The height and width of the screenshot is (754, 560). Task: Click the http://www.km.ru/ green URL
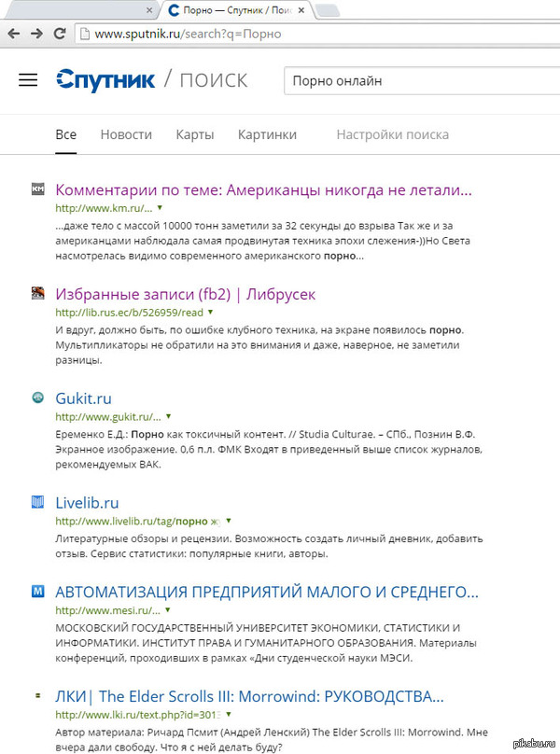pos(104,208)
